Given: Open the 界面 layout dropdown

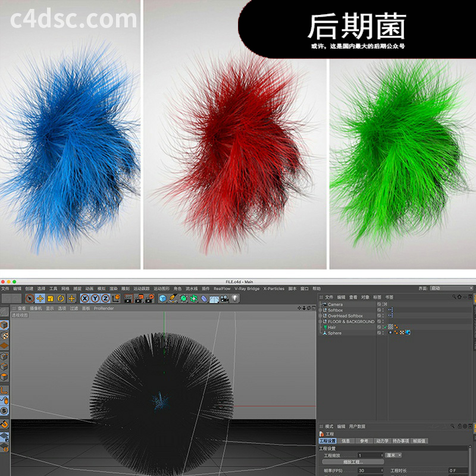Looking at the screenshot, I should pyautogui.click(x=452, y=289).
